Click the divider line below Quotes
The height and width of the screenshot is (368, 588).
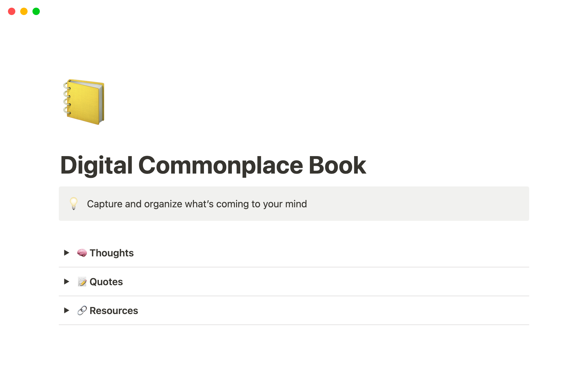click(294, 296)
